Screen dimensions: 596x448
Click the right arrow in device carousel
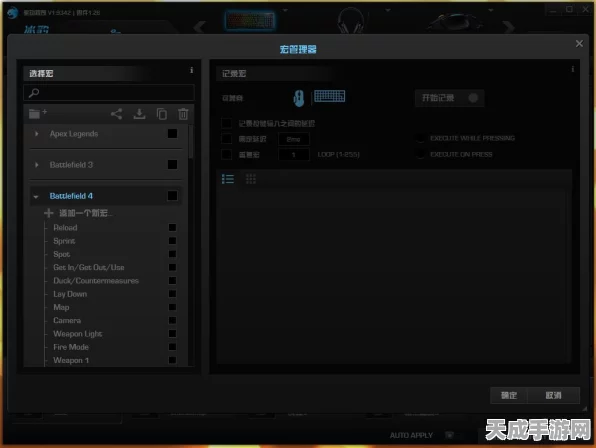pyautogui.click(x=509, y=27)
